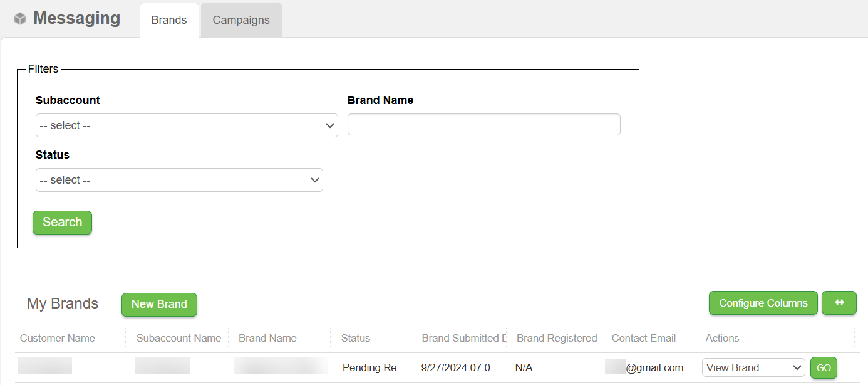The height and width of the screenshot is (385, 868).
Task: Open the Configure Columns settings
Action: click(x=763, y=303)
